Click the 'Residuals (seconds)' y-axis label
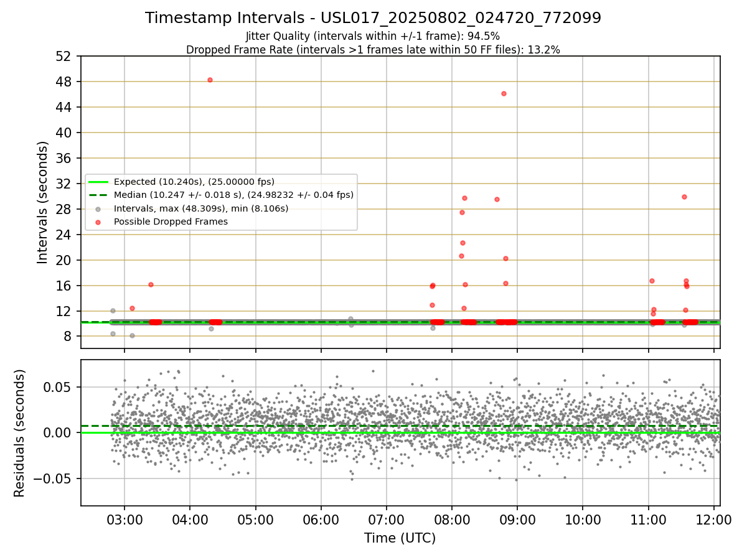This screenshot has height=560, width=747. pyautogui.click(x=20, y=433)
